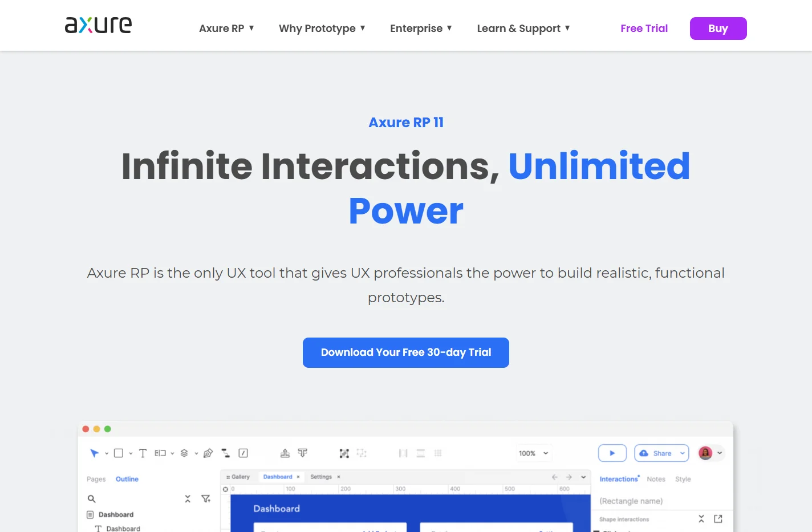This screenshot has height=532, width=812.
Task: Click the Bring to Front icon
Action: pos(285,453)
